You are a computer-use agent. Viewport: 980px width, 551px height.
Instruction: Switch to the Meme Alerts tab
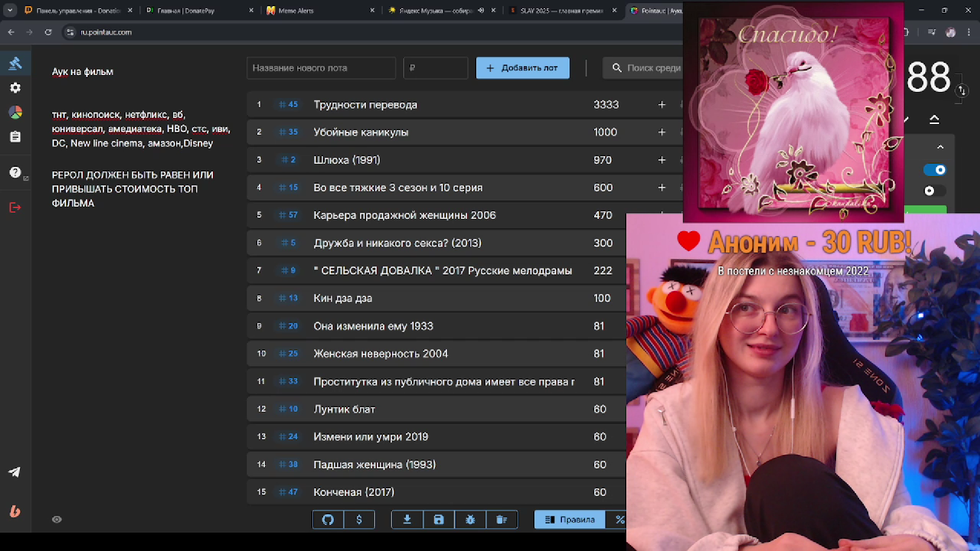[x=296, y=10]
